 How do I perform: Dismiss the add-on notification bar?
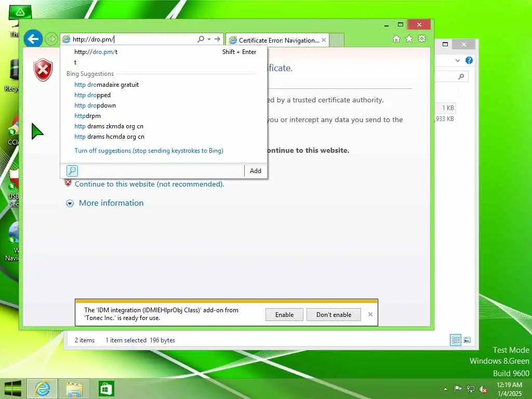[x=370, y=314]
